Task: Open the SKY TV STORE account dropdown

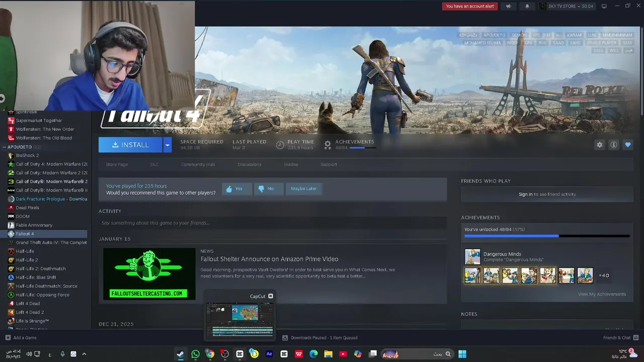Action: tap(567, 6)
